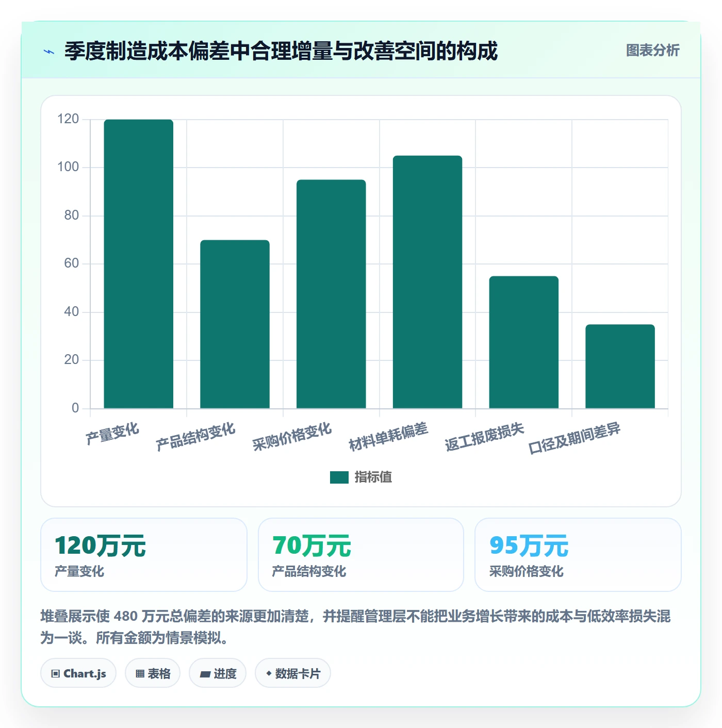Screen dimensions: 722x728
Task: Click the lightning icon beside the title
Action: [49, 52]
